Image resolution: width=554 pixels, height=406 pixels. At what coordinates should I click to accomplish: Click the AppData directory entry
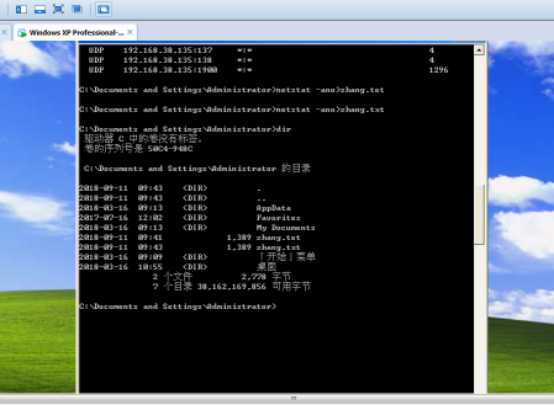(185, 208)
